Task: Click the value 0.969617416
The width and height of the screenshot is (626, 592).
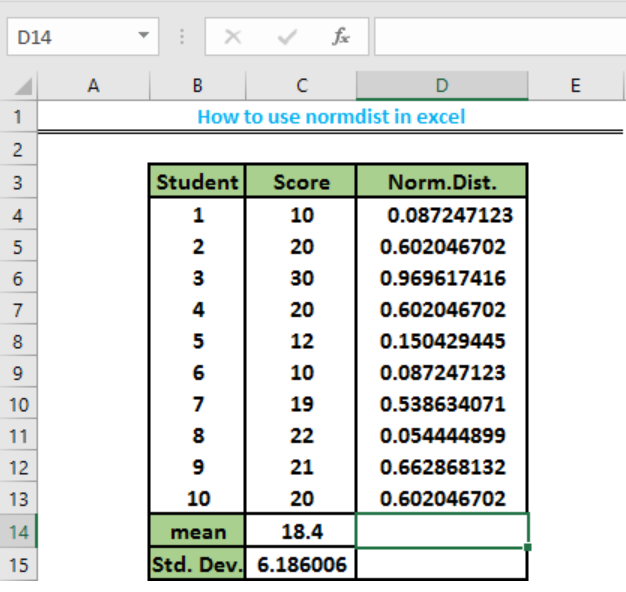Action: (x=443, y=278)
